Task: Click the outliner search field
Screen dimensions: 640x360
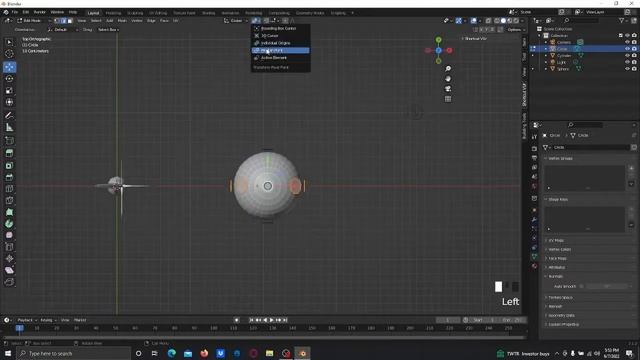Action: [582, 20]
